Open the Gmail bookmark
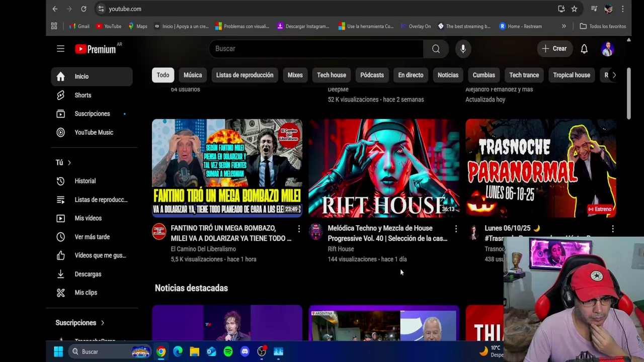The image size is (644, 362). coord(79,26)
